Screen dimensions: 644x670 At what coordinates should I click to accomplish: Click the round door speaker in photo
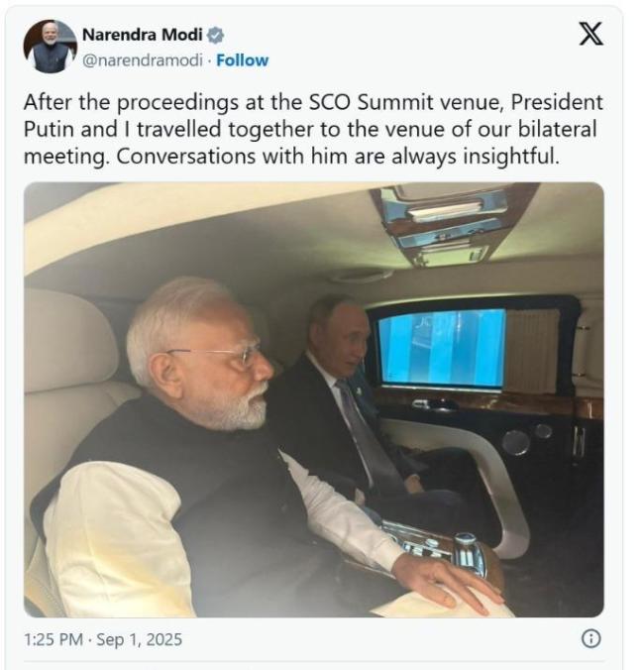[515, 442]
